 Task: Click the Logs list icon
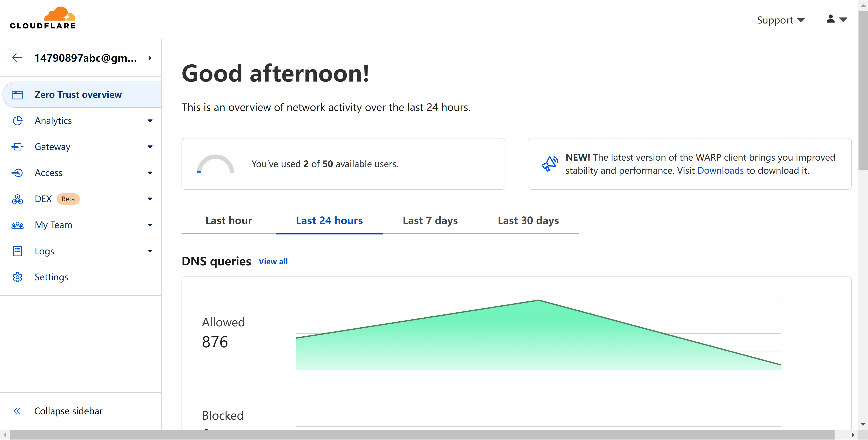click(18, 251)
